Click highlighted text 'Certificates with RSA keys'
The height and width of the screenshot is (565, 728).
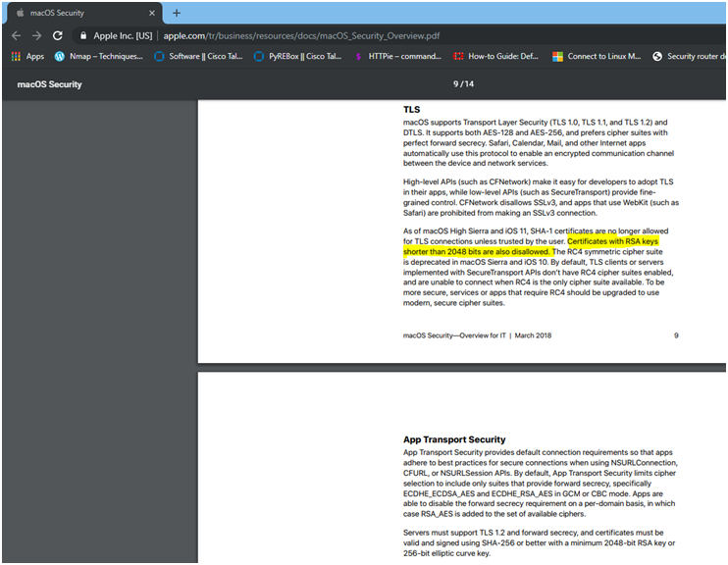coord(612,241)
